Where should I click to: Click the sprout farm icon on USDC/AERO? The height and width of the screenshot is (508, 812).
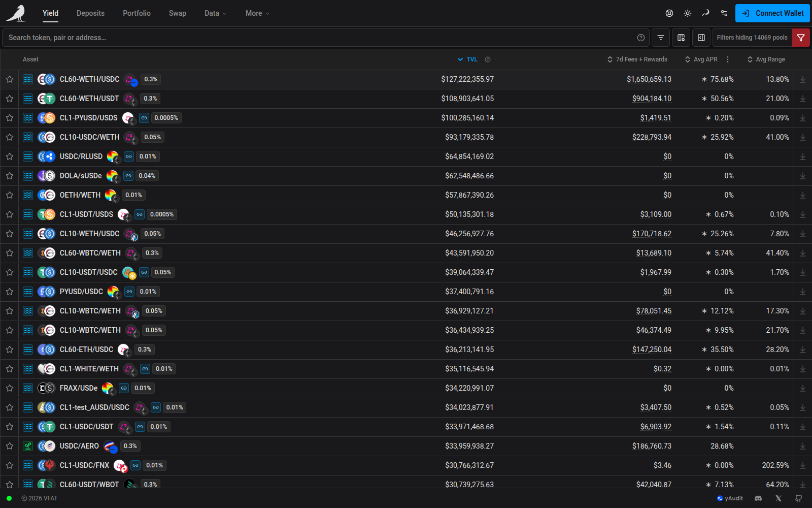pos(28,446)
